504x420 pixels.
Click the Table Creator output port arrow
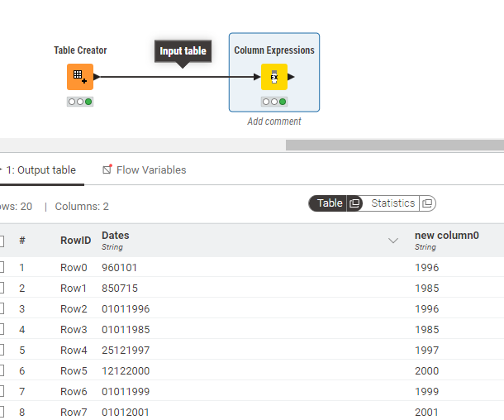pos(97,77)
